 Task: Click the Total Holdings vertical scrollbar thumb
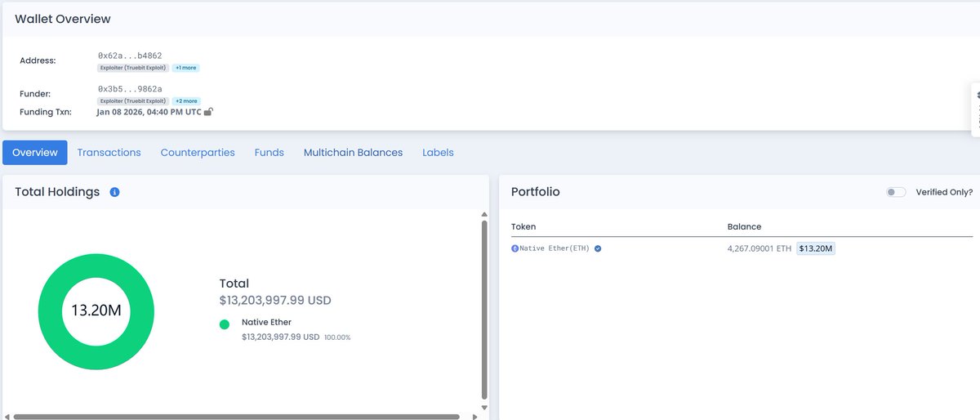pyautogui.click(x=484, y=309)
